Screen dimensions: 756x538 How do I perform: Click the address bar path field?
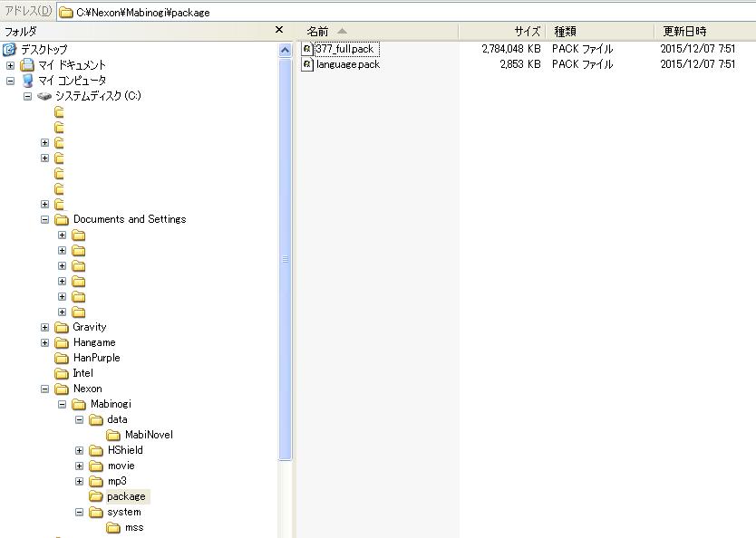tap(408, 13)
